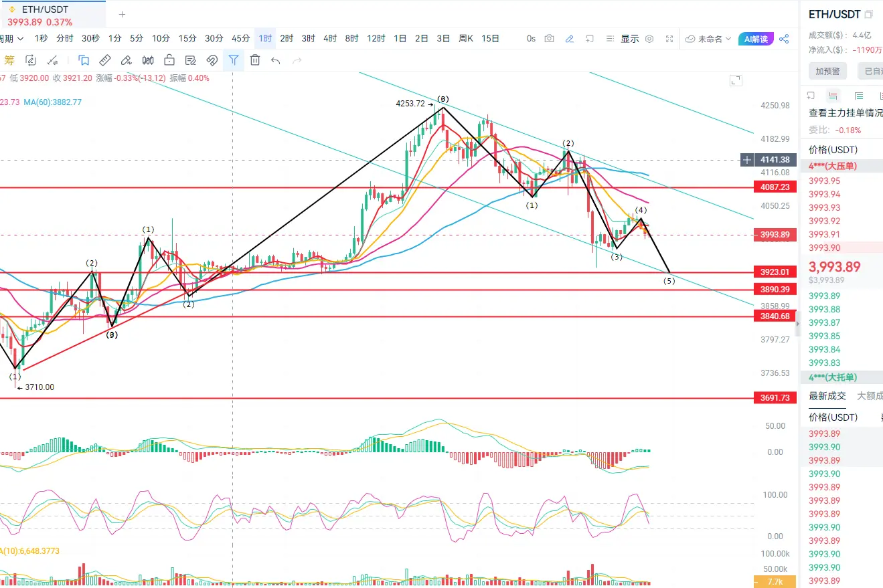Open the AI解读 analysis button
883x588 pixels.
point(756,39)
